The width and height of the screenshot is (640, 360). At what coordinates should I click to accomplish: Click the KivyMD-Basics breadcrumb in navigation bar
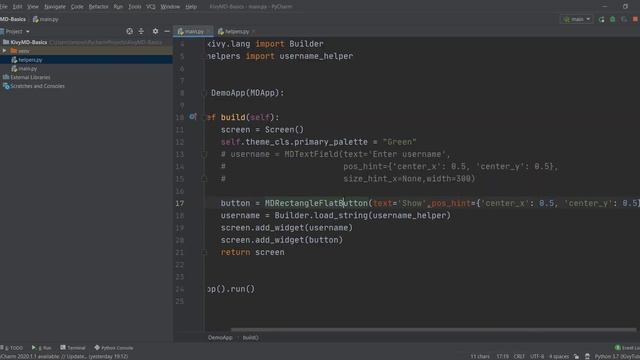13,19
